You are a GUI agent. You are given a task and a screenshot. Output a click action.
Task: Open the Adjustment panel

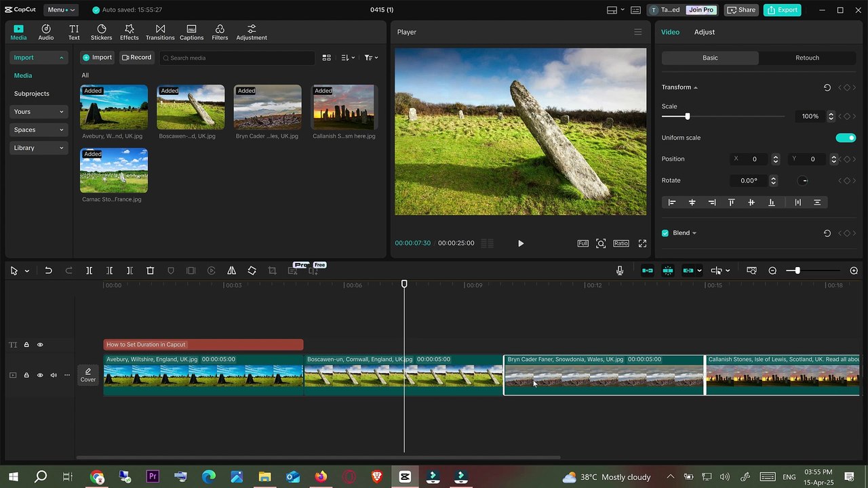click(252, 32)
